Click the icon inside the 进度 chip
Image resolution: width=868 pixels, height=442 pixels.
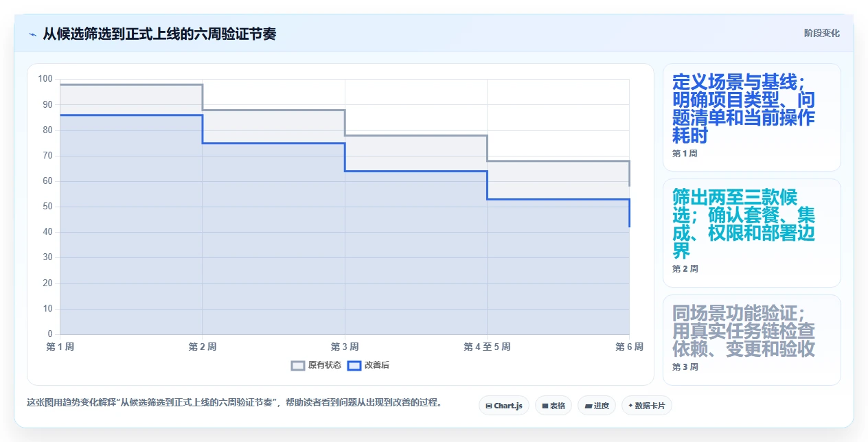[x=588, y=406]
